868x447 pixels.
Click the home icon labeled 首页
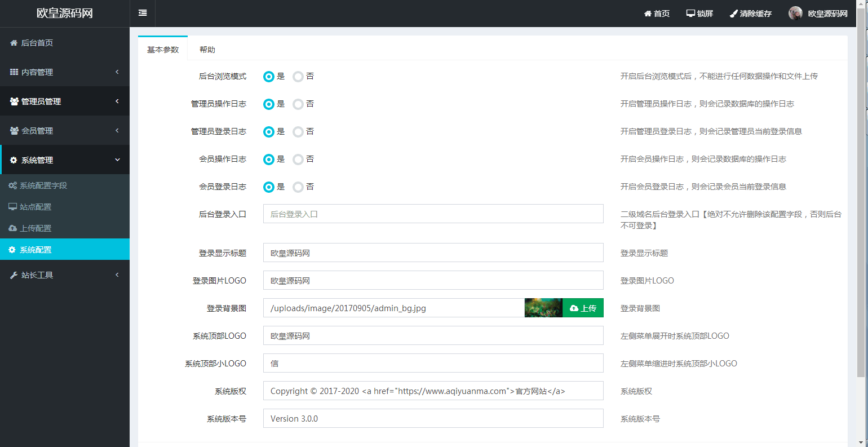pyautogui.click(x=648, y=14)
